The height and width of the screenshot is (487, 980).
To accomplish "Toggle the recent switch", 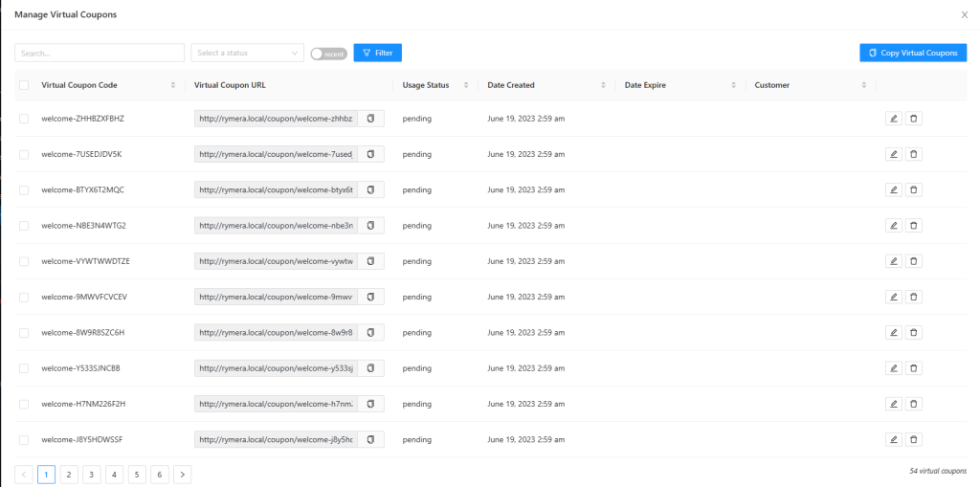I will [328, 54].
